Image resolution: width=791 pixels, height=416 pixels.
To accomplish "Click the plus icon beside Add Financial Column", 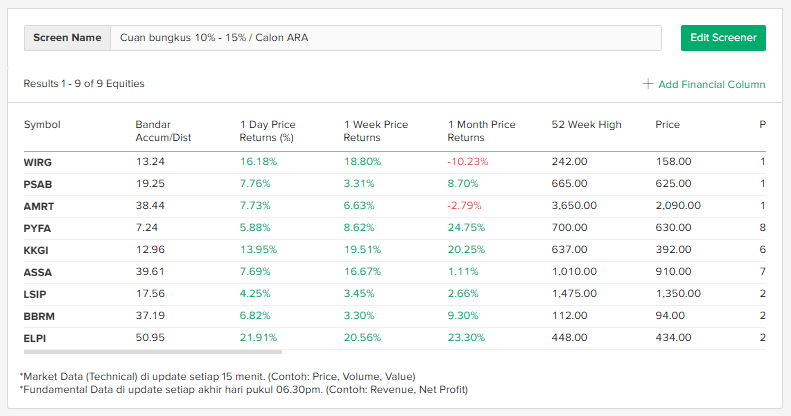I will (x=648, y=85).
